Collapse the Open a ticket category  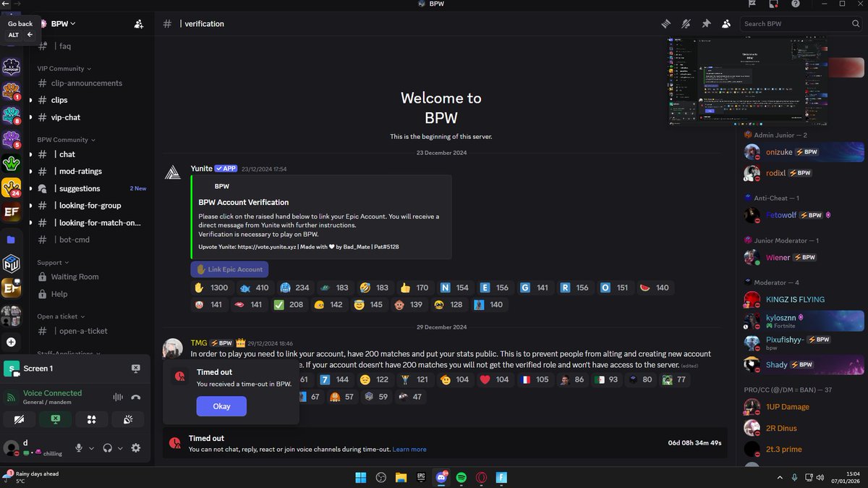tap(61, 316)
